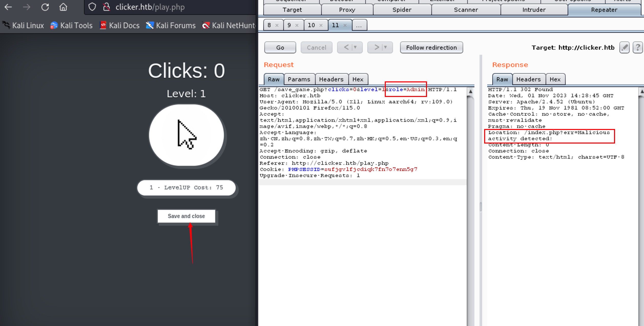Viewport: 644px width, 326px height.
Task: Open next request history dropdown
Action: pos(386,47)
